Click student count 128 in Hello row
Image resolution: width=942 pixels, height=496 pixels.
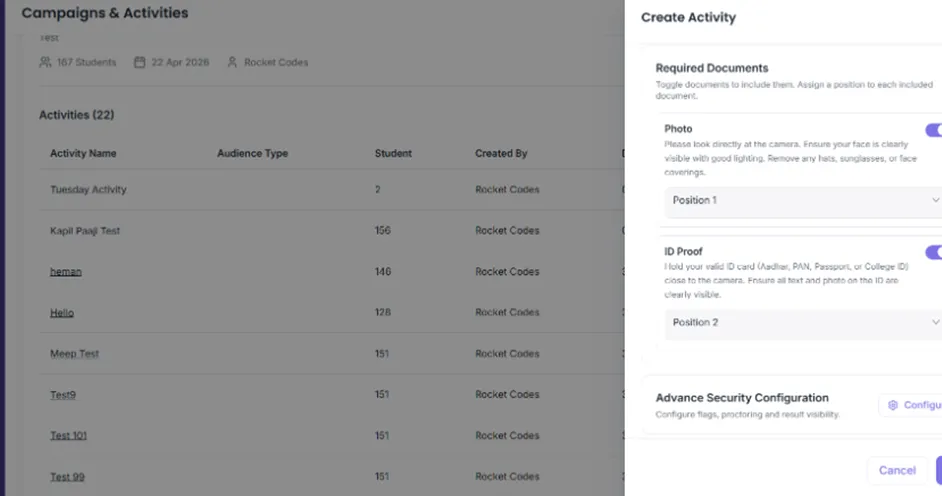point(383,312)
